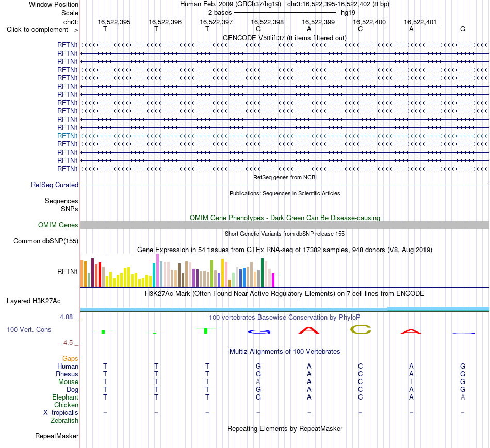Click the X_tropicalis species label

[x=61, y=413]
